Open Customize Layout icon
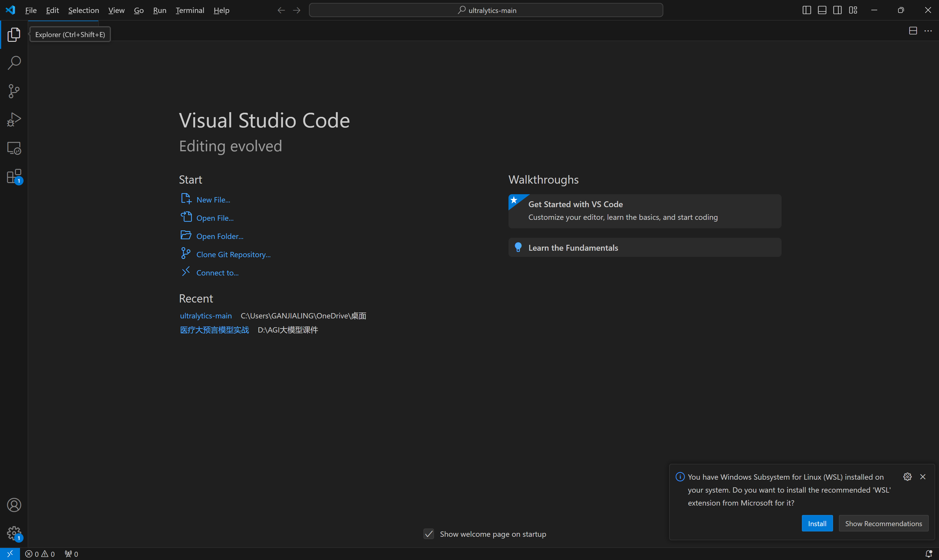The width and height of the screenshot is (939, 560). click(x=853, y=10)
